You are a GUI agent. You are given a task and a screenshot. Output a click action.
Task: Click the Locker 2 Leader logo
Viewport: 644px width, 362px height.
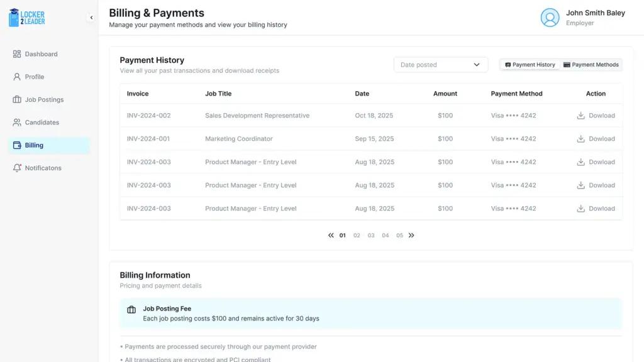27,18
